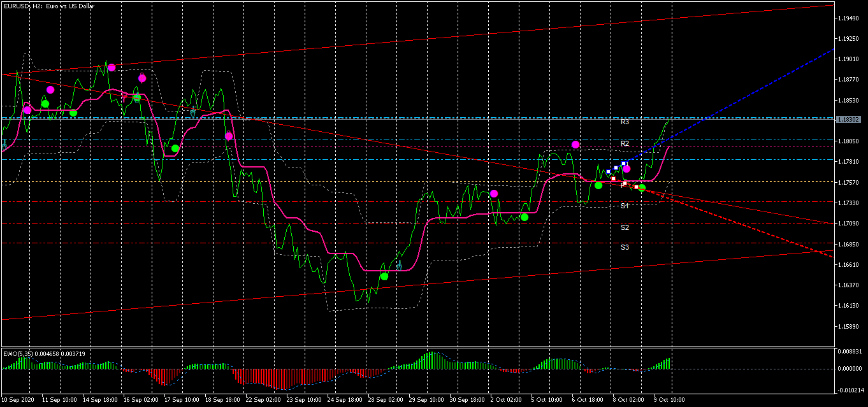Click the 22 Sep 02:00 time label
This screenshot has width=868, height=407.
(263, 400)
